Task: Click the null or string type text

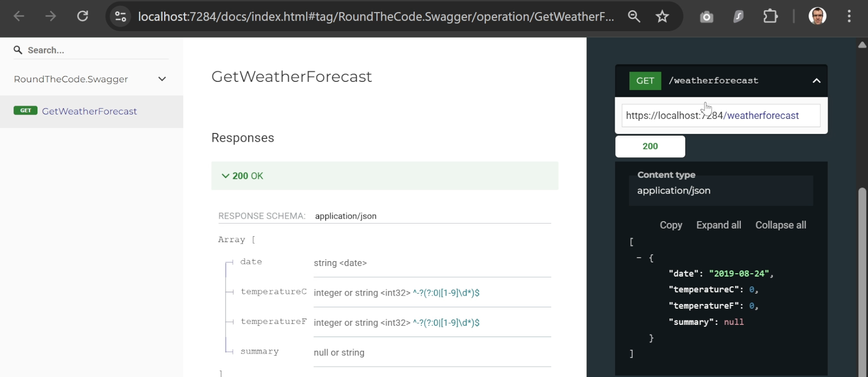Action: tap(339, 353)
